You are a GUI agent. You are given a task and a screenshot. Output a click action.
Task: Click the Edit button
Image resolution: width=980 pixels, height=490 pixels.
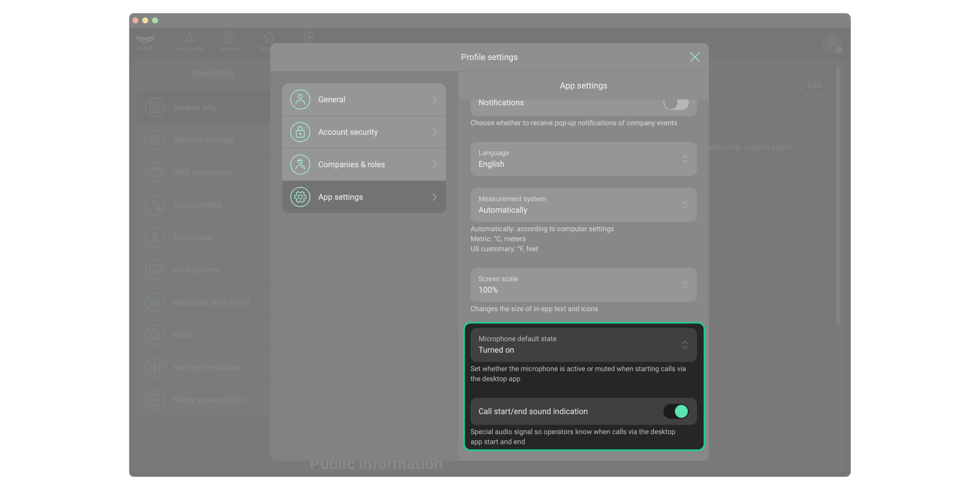point(814,85)
